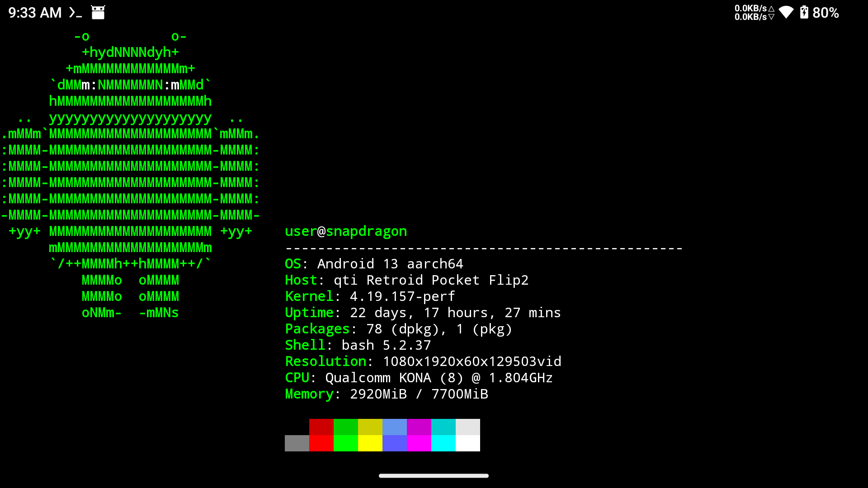The image size is (868, 488).
Task: Click the Memory usage line
Action: click(387, 394)
